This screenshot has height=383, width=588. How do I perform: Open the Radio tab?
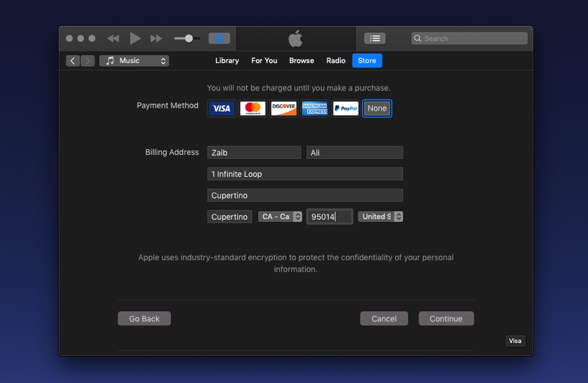336,61
